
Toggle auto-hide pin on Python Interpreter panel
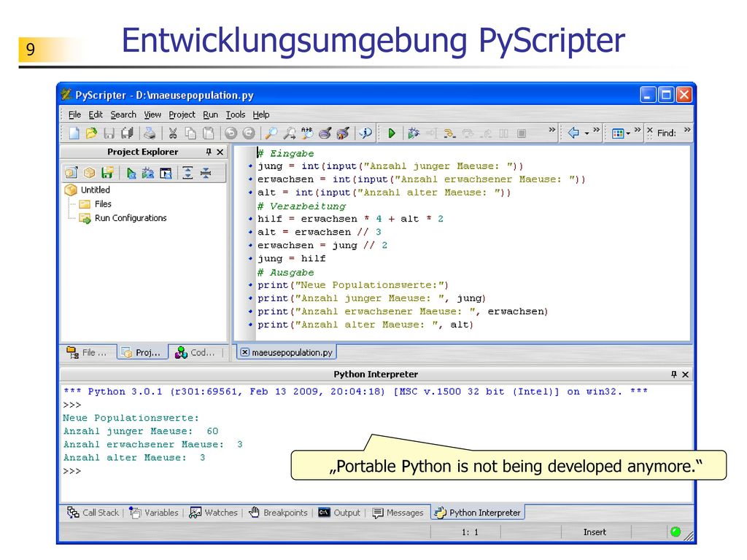pyautogui.click(x=673, y=374)
